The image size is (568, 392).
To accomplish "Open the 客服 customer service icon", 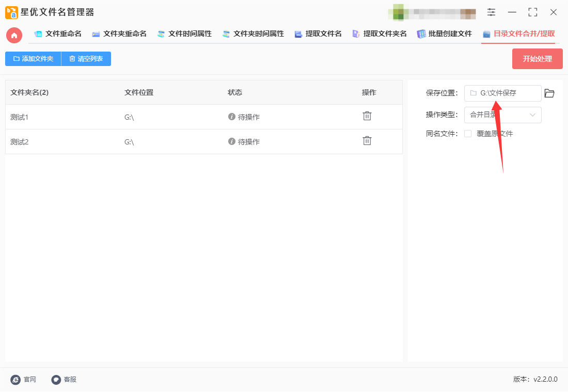I will click(56, 379).
